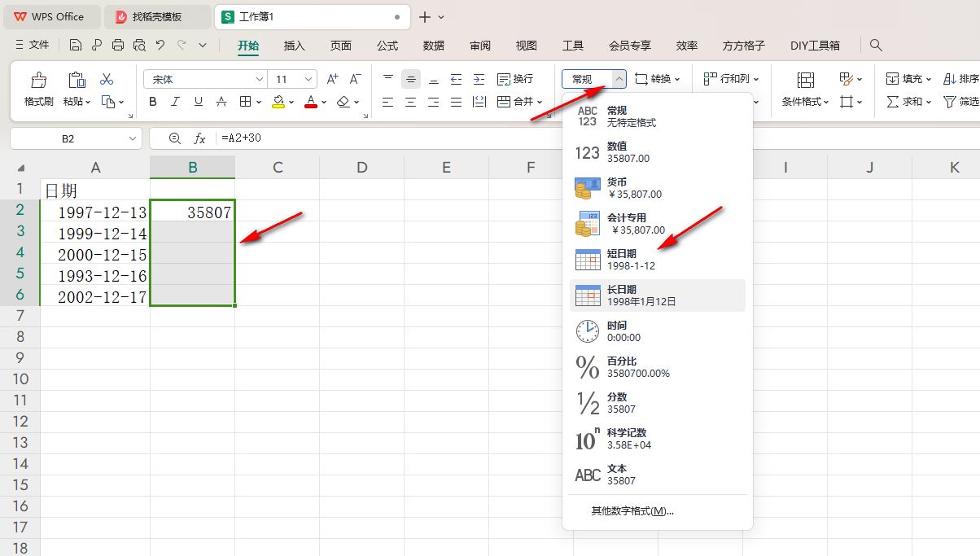Image resolution: width=980 pixels, height=556 pixels.
Task: Click the Bottom Align icon
Action: pyautogui.click(x=434, y=79)
